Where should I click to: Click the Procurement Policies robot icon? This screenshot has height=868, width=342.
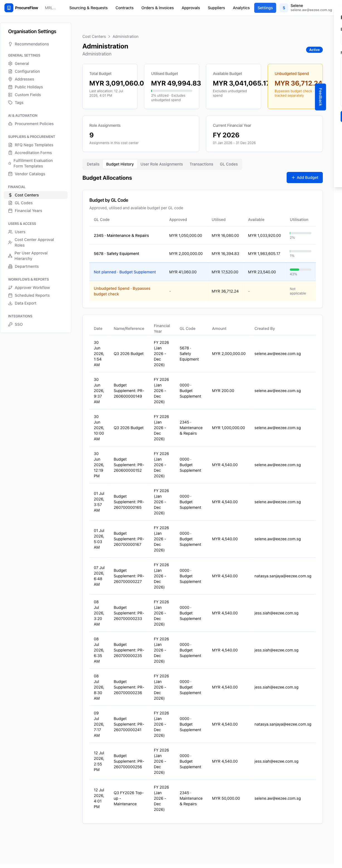tap(10, 124)
